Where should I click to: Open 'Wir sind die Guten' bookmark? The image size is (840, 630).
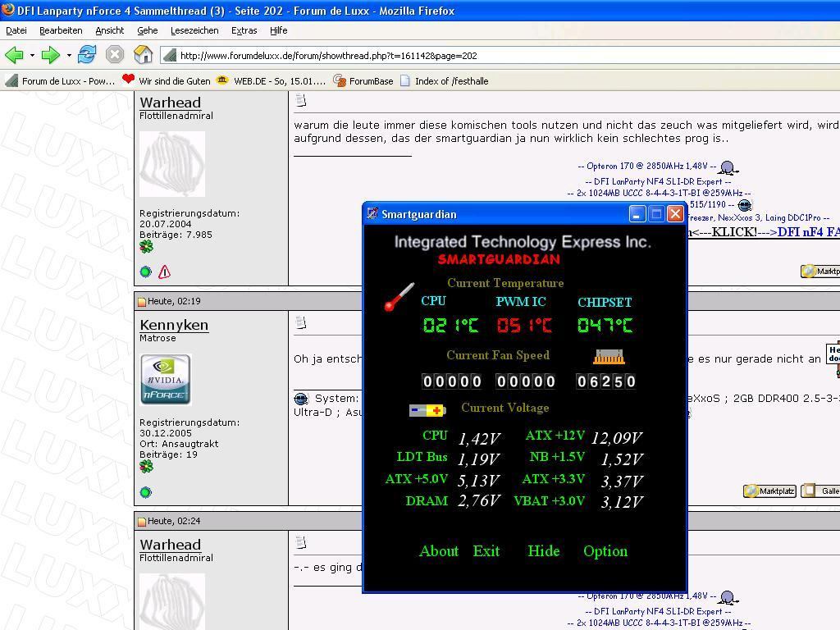[x=167, y=81]
